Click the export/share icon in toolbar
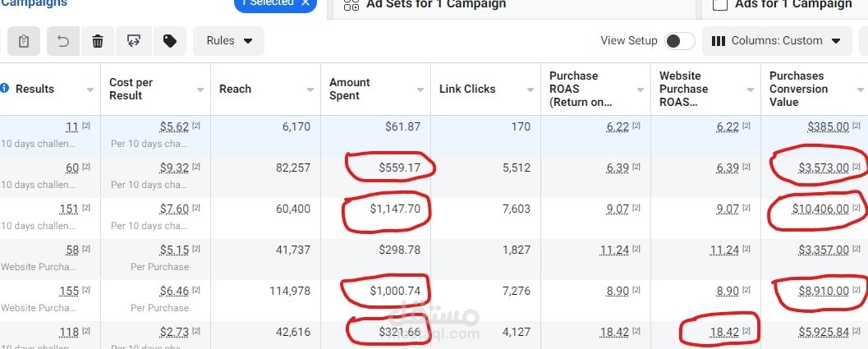 click(134, 41)
